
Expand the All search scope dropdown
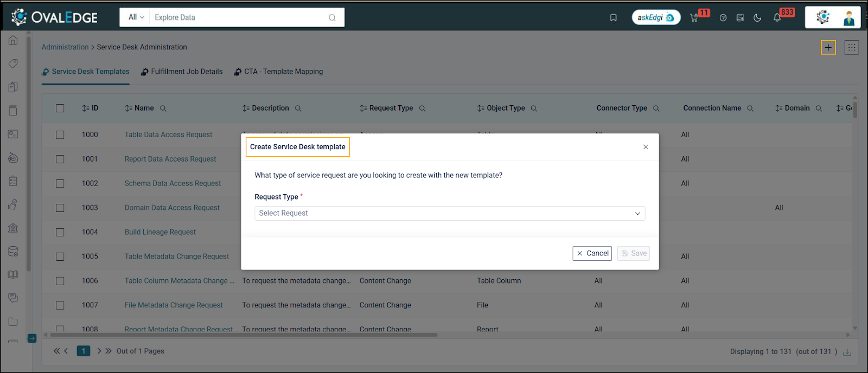coord(136,17)
